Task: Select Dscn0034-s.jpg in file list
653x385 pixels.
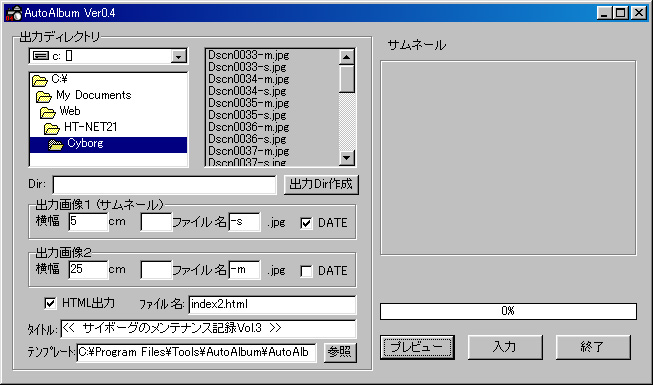Action: (247, 91)
